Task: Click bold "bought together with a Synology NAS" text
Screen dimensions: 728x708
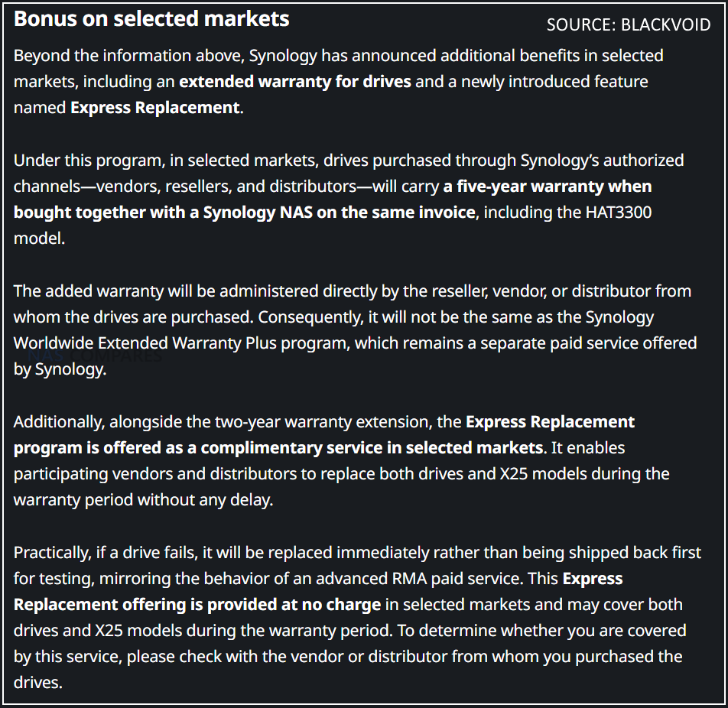Action: point(153,213)
